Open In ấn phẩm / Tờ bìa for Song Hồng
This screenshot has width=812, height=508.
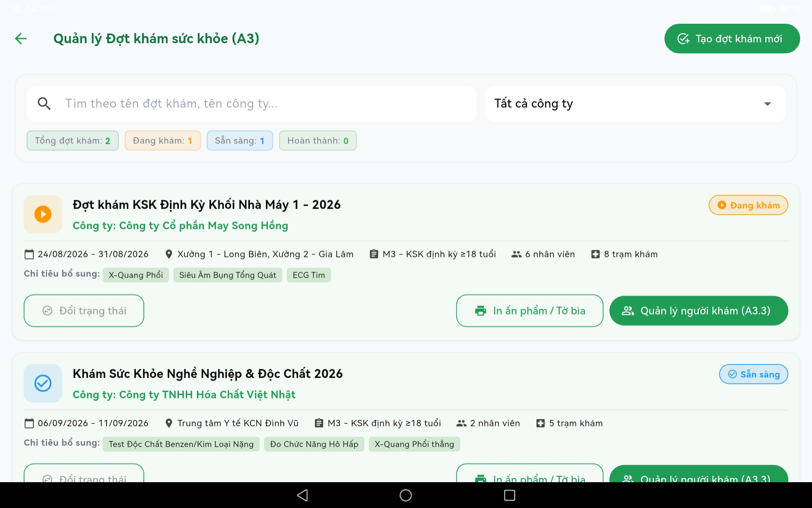tap(529, 311)
